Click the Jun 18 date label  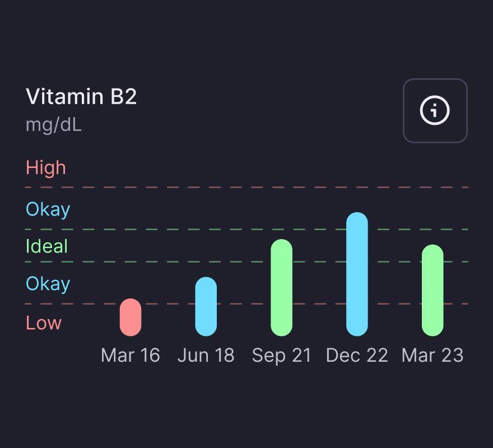[206, 355]
